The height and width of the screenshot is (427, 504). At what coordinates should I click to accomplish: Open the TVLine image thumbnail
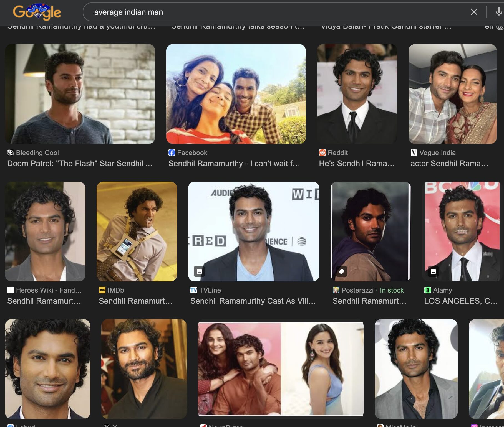coord(254,232)
